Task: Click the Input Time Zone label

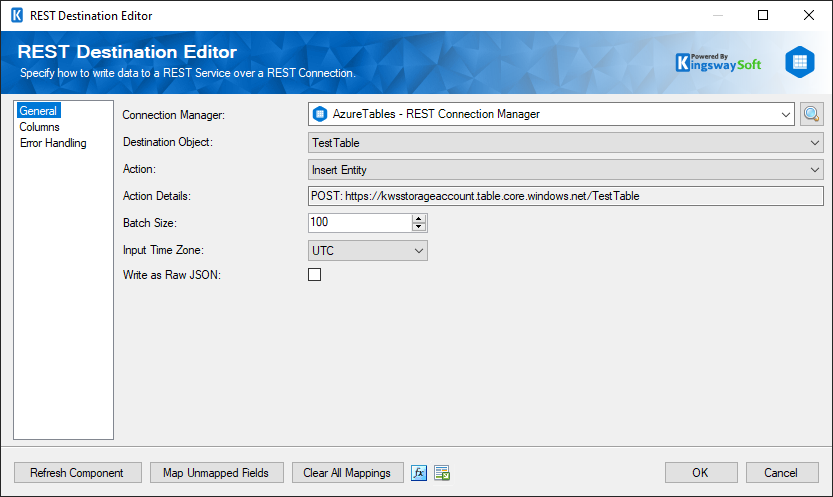Action: tap(163, 250)
